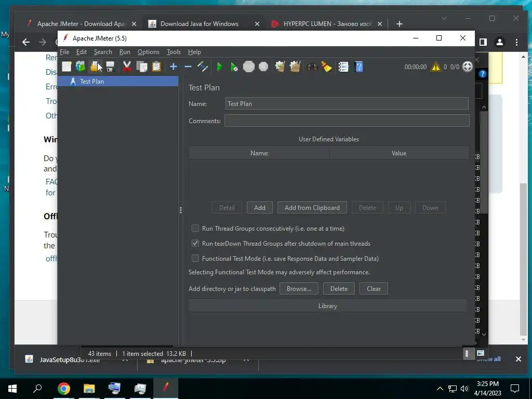Viewport: 532px width, 399px height.
Task: Click the Toggle enable/disable icon in toolbar
Action: click(x=203, y=66)
